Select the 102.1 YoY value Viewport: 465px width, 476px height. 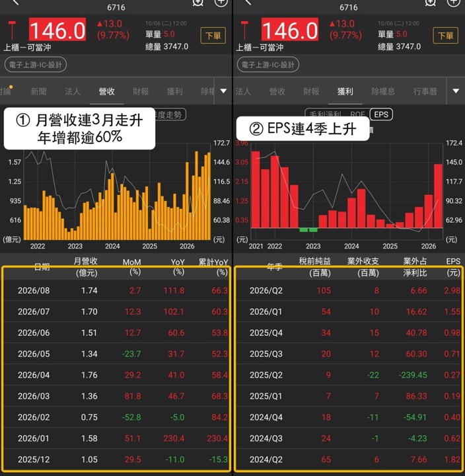[174, 311]
